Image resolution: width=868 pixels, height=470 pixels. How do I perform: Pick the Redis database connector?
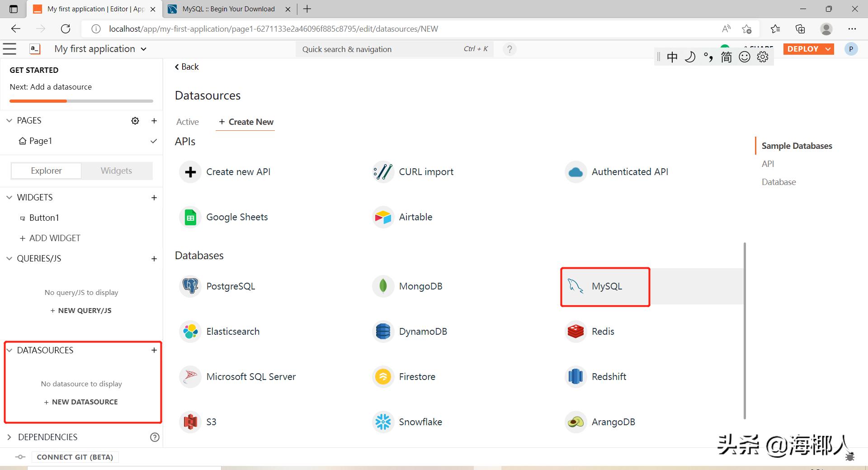click(x=603, y=331)
